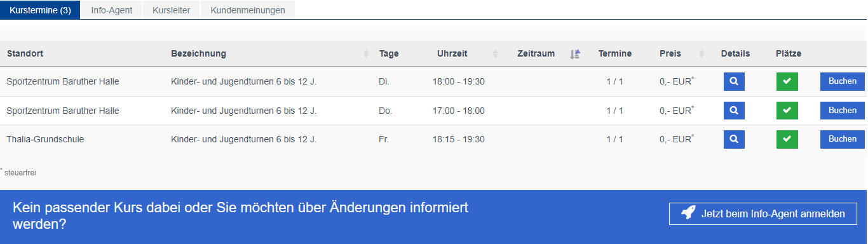The width and height of the screenshot is (868, 244).
Task: Sort by Bezeichnung column arrows
Action: tap(366, 54)
